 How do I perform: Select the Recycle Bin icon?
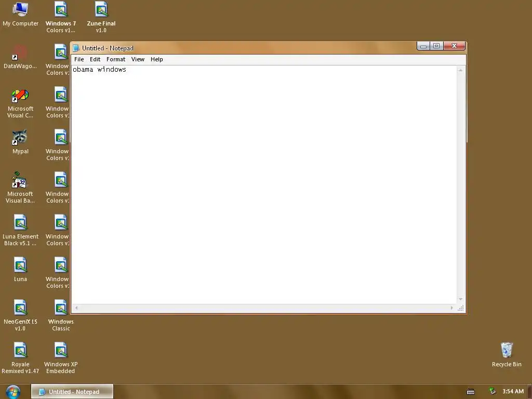pos(507,355)
